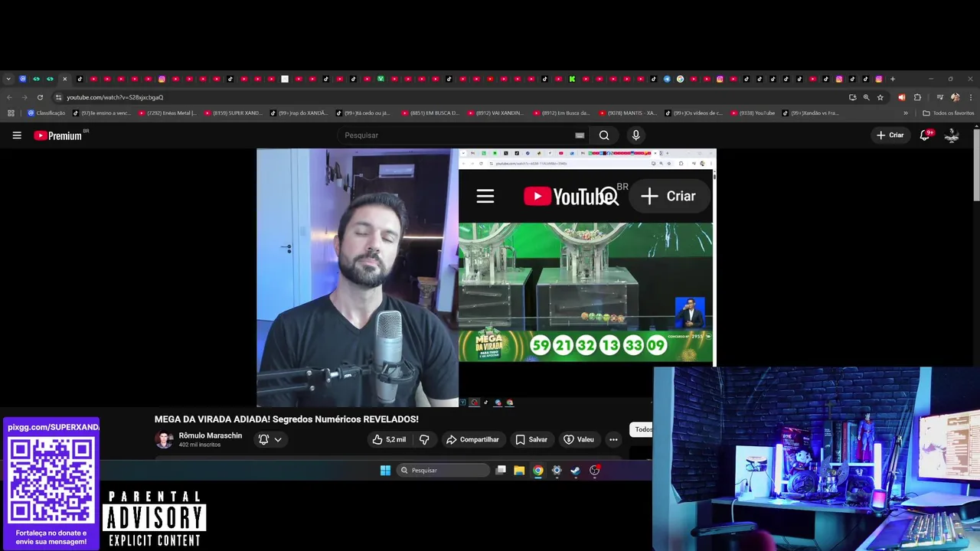Open the tab search dropdown arrow
The image size is (980, 551).
point(8,79)
